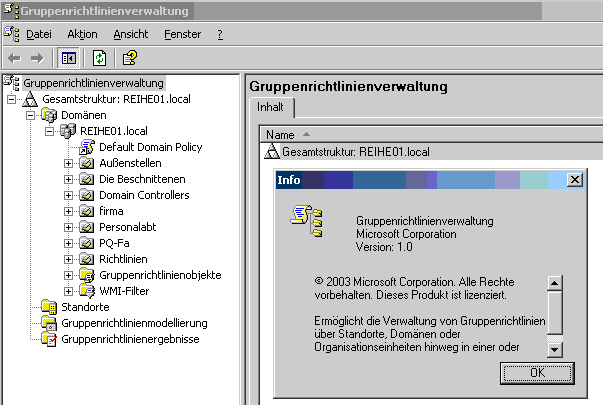Click the Gruppenrichtlinienmodellierung icon

(x=49, y=323)
